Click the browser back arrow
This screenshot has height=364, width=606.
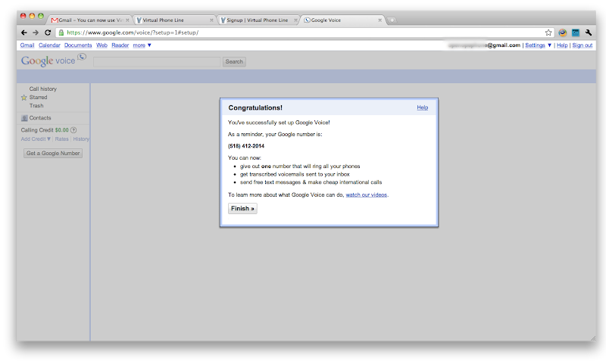point(24,33)
